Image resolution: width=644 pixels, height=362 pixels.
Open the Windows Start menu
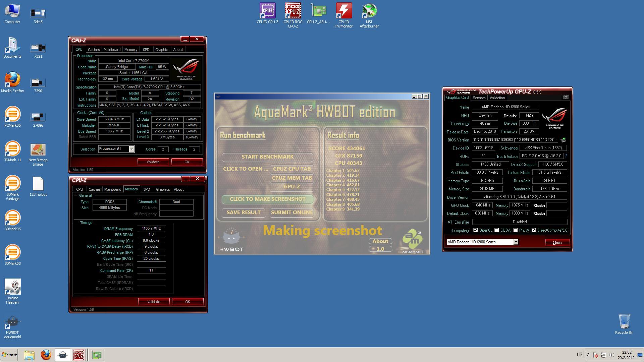point(9,355)
